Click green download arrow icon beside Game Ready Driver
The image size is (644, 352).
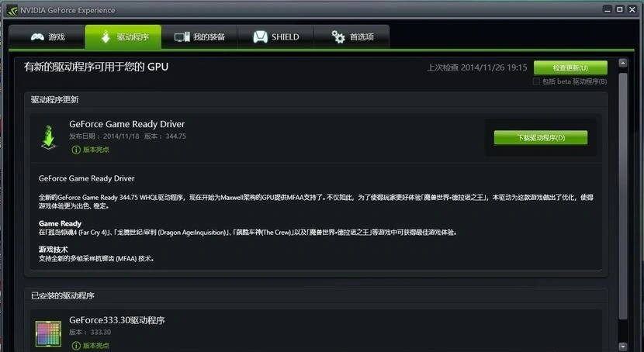pos(48,136)
